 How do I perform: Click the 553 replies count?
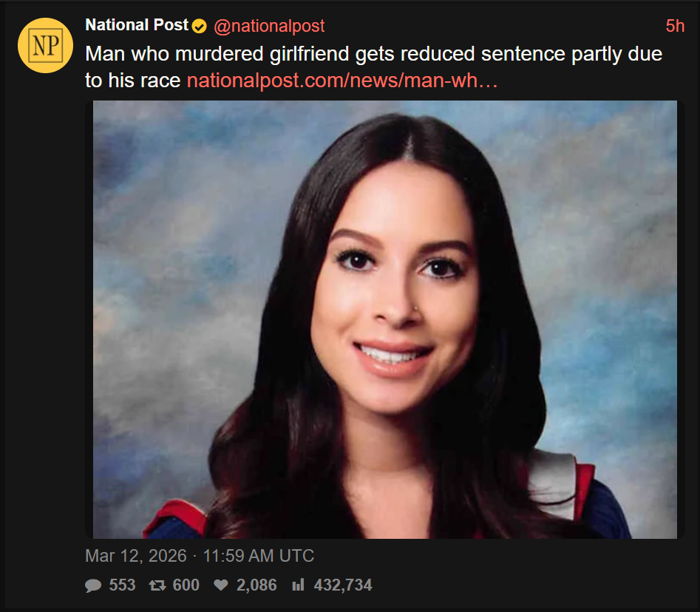tap(122, 585)
